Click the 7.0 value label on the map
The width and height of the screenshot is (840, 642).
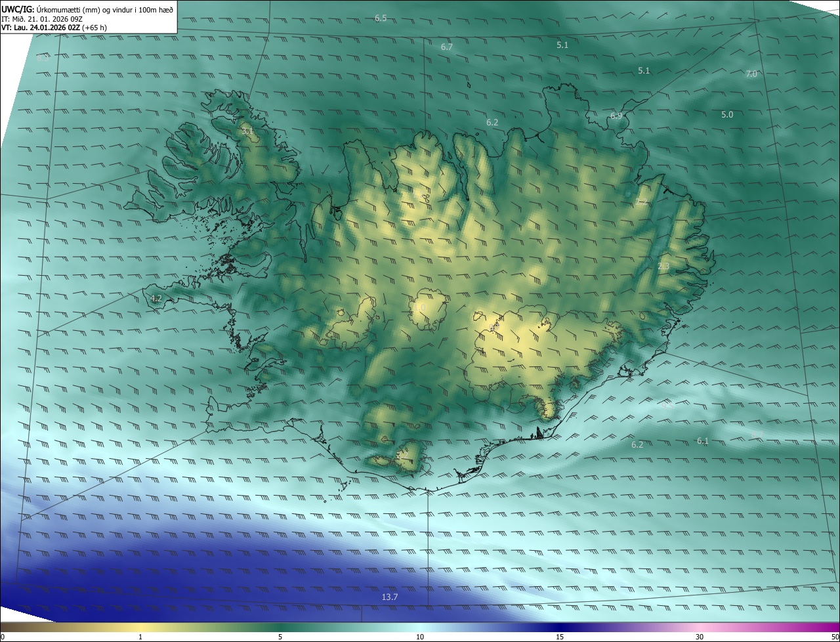click(x=751, y=74)
